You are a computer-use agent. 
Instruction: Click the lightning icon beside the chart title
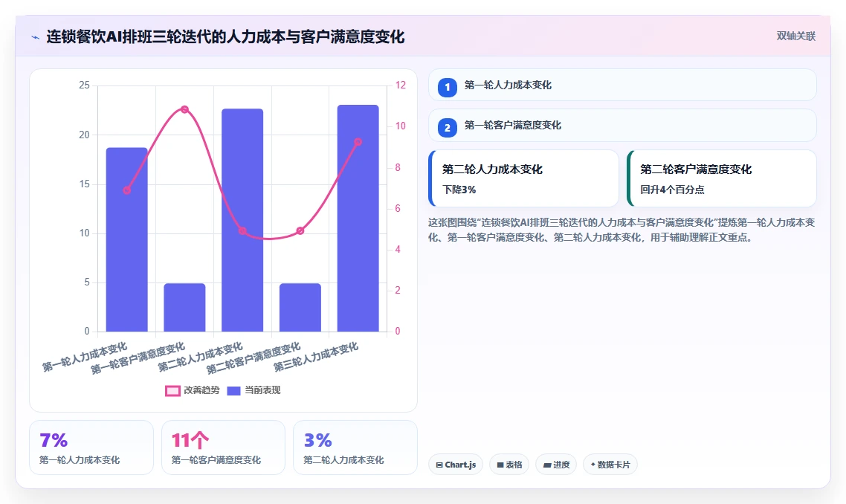pos(36,37)
